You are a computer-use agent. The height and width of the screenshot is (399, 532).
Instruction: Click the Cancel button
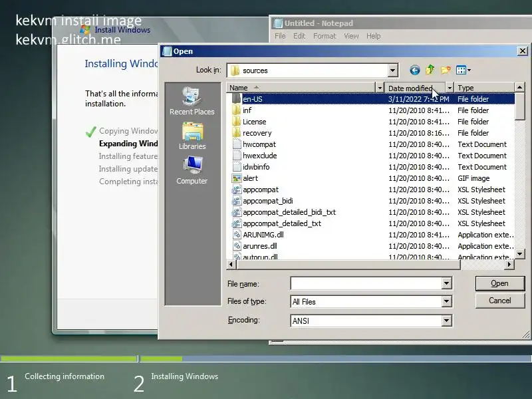click(x=500, y=301)
